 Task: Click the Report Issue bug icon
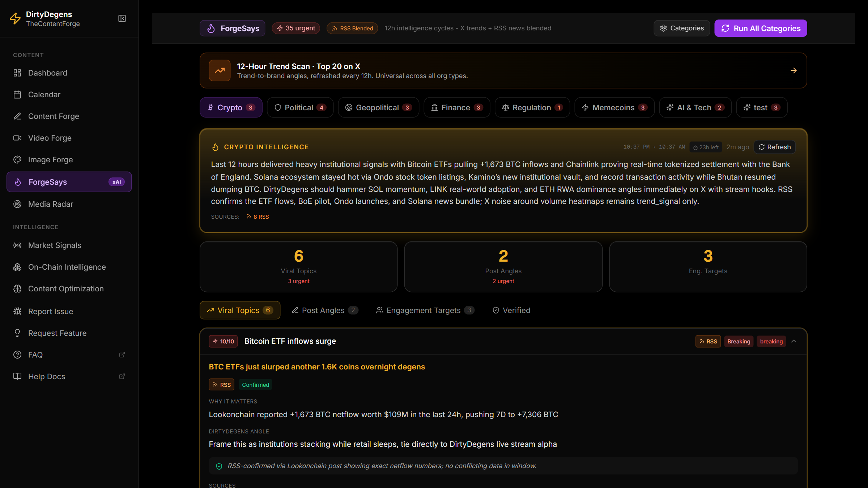[x=17, y=311]
